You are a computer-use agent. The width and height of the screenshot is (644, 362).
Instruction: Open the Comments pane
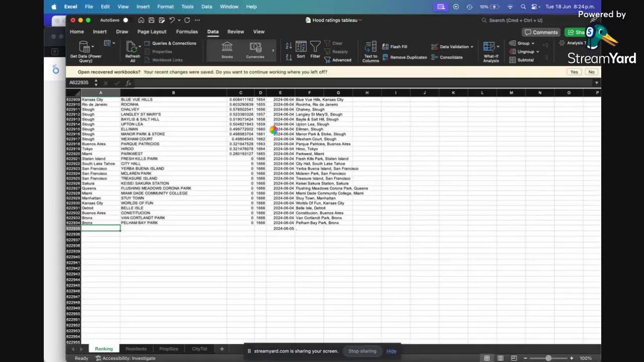point(541,32)
